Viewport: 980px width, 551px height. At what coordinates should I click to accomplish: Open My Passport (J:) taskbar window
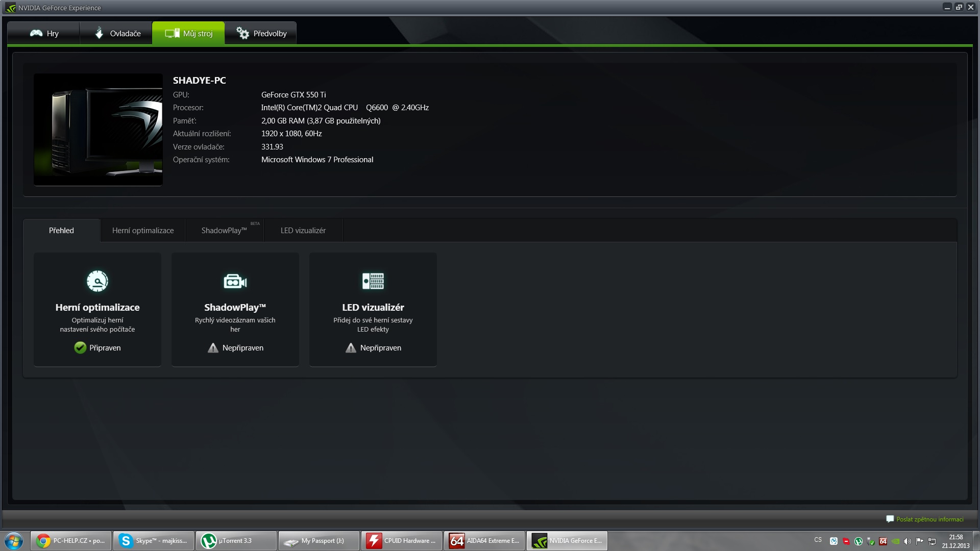click(x=319, y=541)
